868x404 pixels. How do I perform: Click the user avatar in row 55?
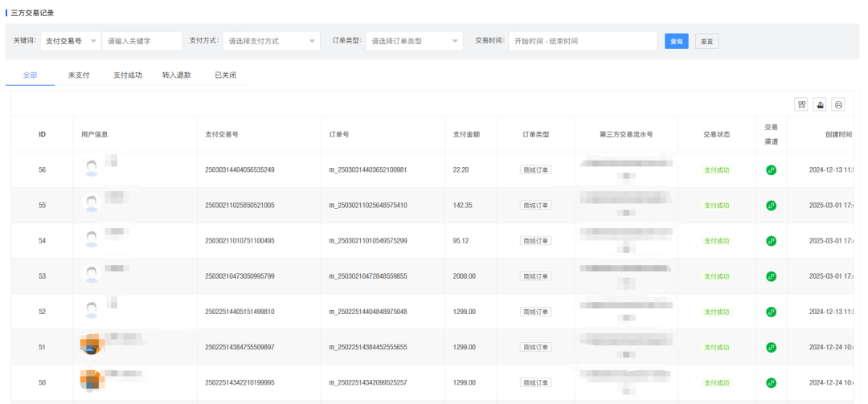(92, 203)
